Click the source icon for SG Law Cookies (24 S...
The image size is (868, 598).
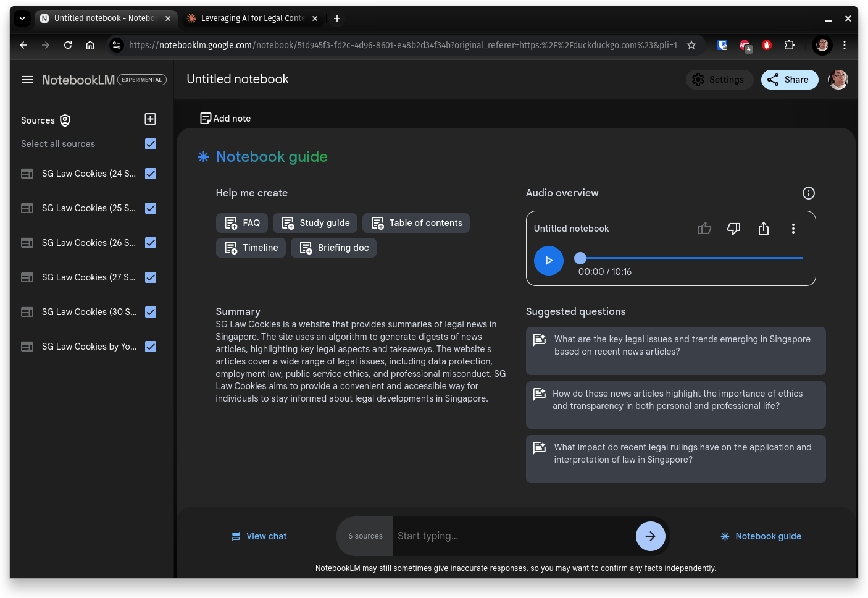click(27, 174)
